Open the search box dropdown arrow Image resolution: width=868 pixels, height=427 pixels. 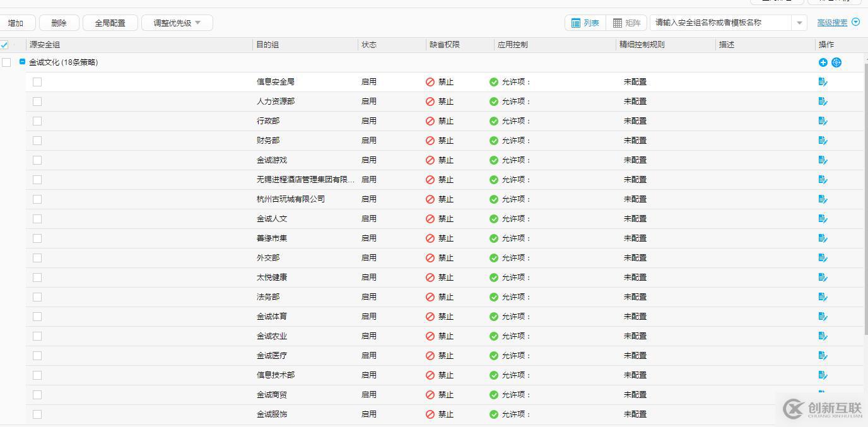[799, 22]
